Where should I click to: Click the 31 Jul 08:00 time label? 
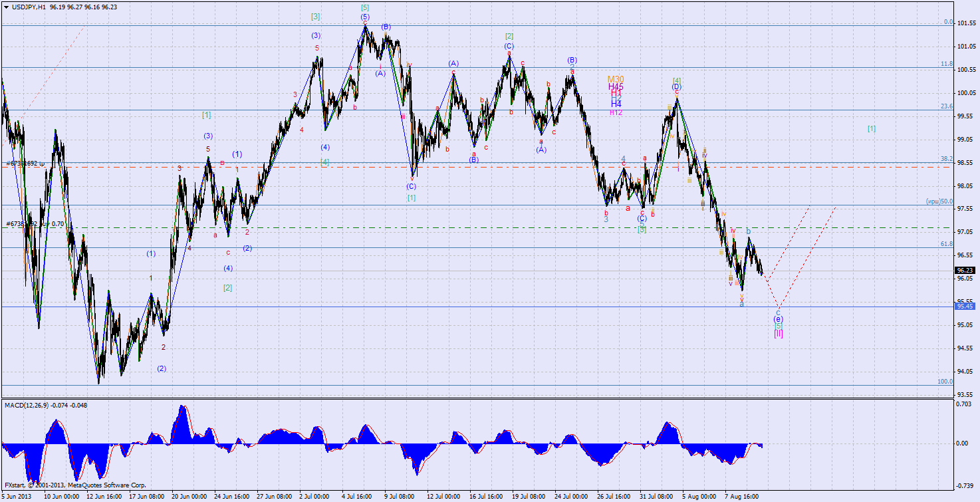coord(658,496)
